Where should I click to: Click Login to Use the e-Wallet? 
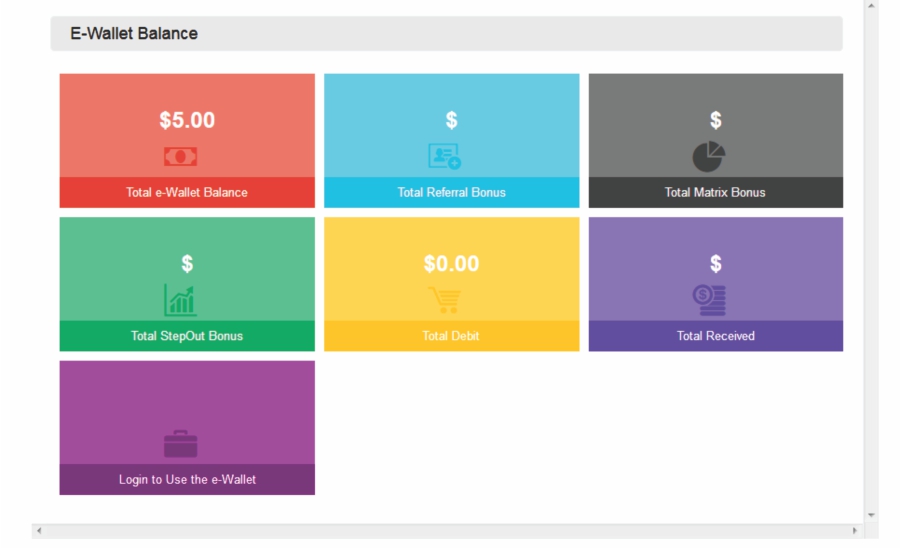pos(187,480)
